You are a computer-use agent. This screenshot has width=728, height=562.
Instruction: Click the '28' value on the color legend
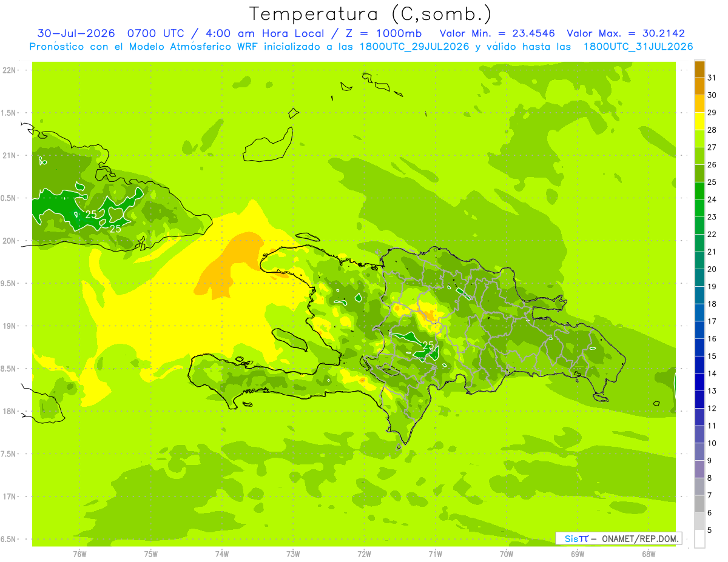click(712, 130)
